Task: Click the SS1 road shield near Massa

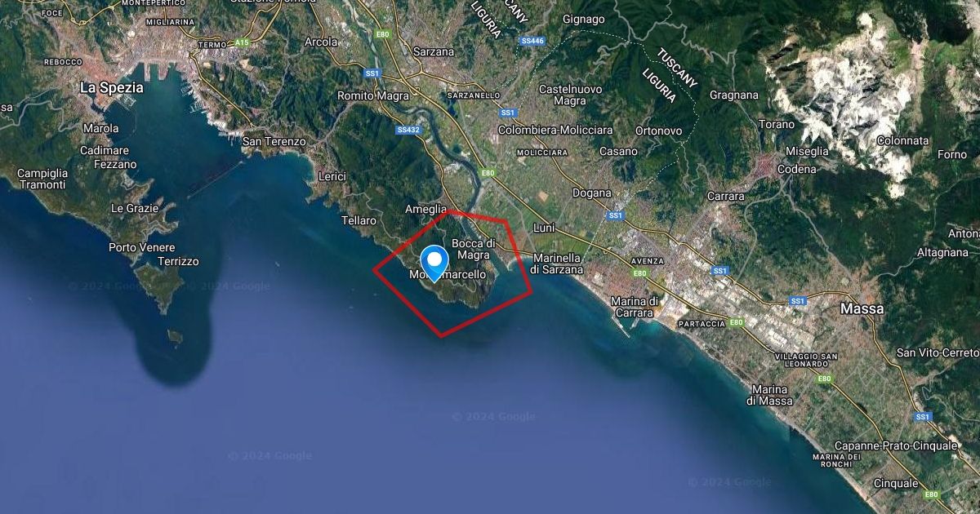Action: coord(798,301)
